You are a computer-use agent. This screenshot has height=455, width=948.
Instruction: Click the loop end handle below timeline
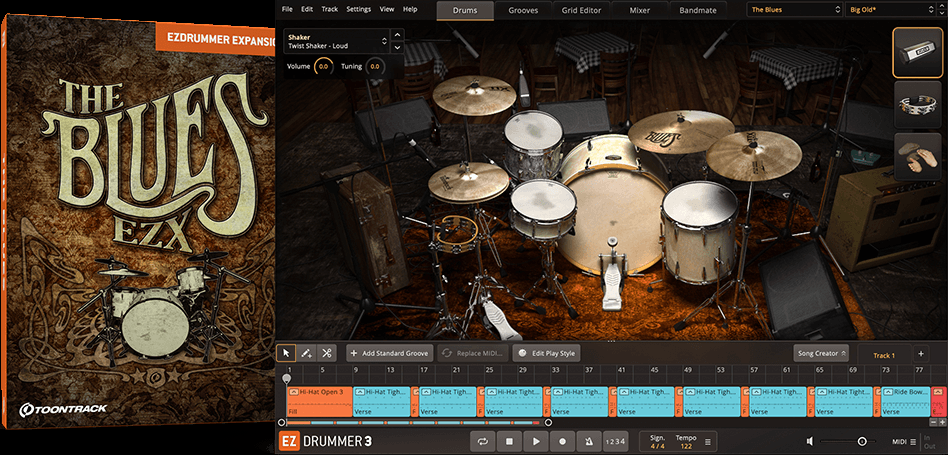pos(548,423)
